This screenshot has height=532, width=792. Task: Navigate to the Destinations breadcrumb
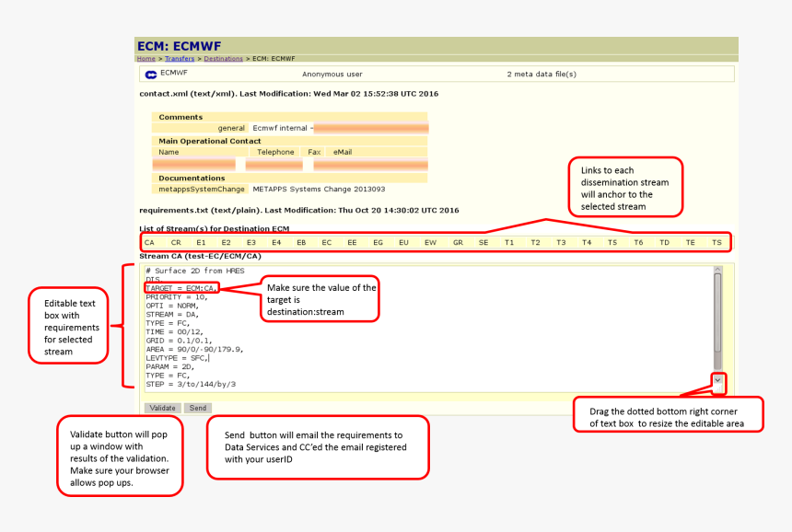click(223, 58)
